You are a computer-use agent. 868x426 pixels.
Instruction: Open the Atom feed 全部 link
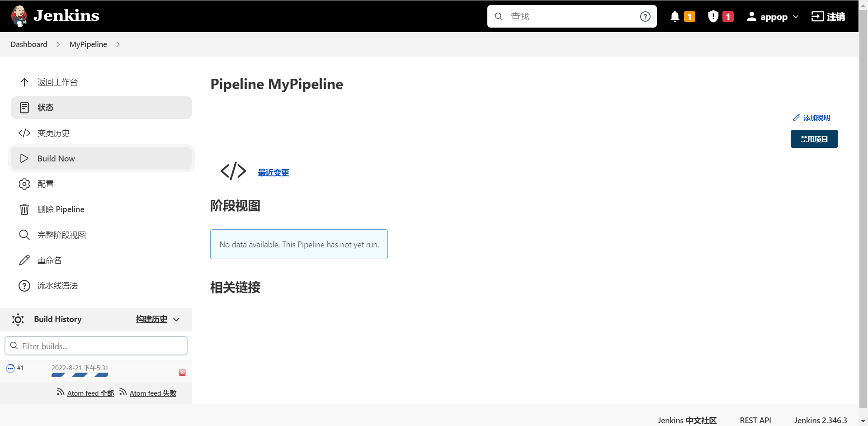[x=90, y=393]
